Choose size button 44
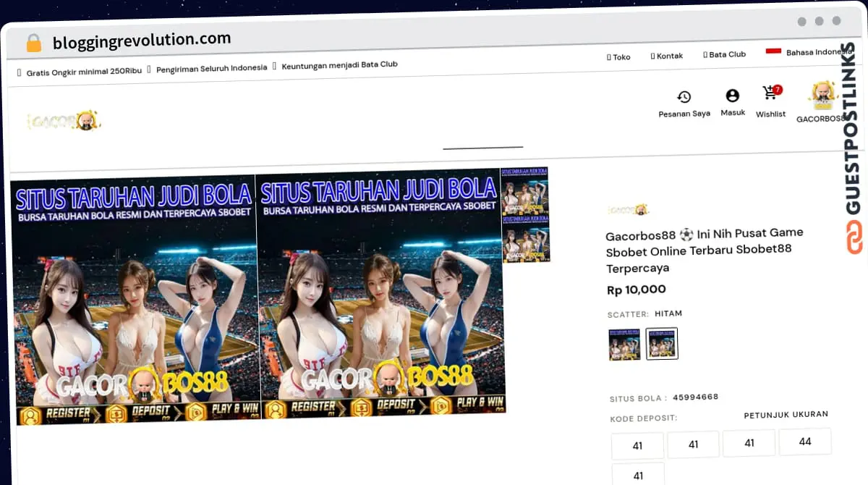Image resolution: width=868 pixels, height=485 pixels. pyautogui.click(x=805, y=442)
